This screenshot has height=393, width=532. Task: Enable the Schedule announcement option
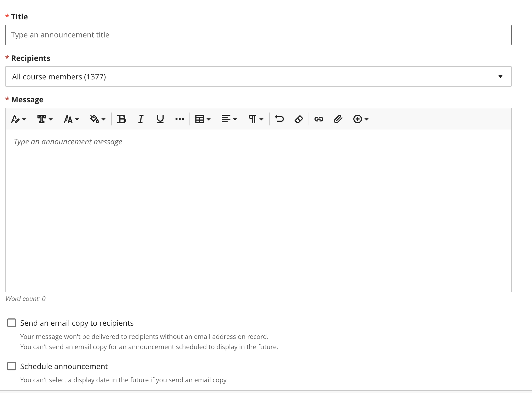[x=11, y=366]
